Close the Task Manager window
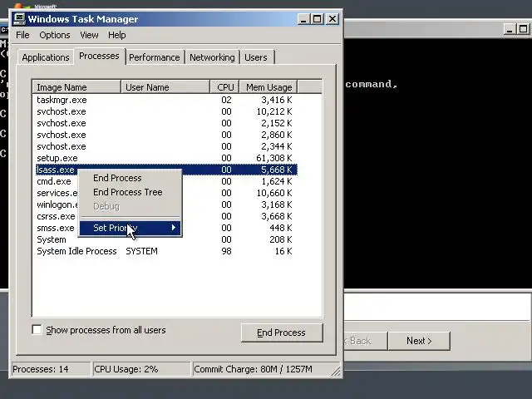Screen dimensions: 532x399 (x=332, y=19)
